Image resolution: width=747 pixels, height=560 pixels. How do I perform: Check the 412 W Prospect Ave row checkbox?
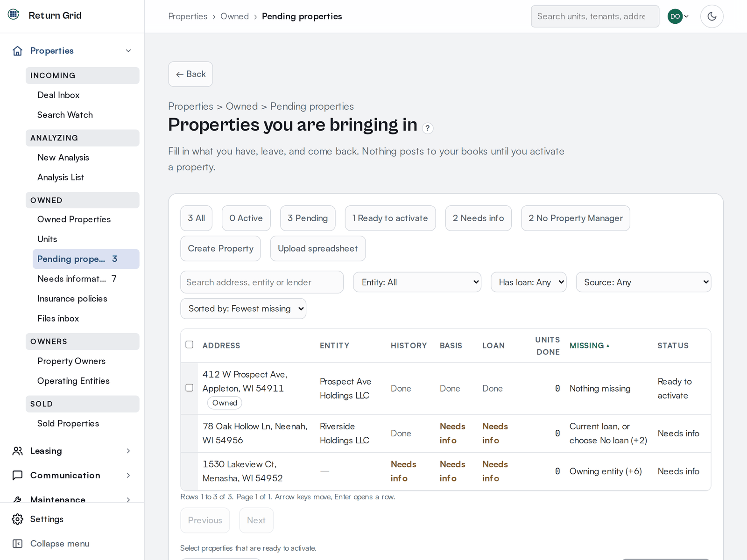click(189, 388)
